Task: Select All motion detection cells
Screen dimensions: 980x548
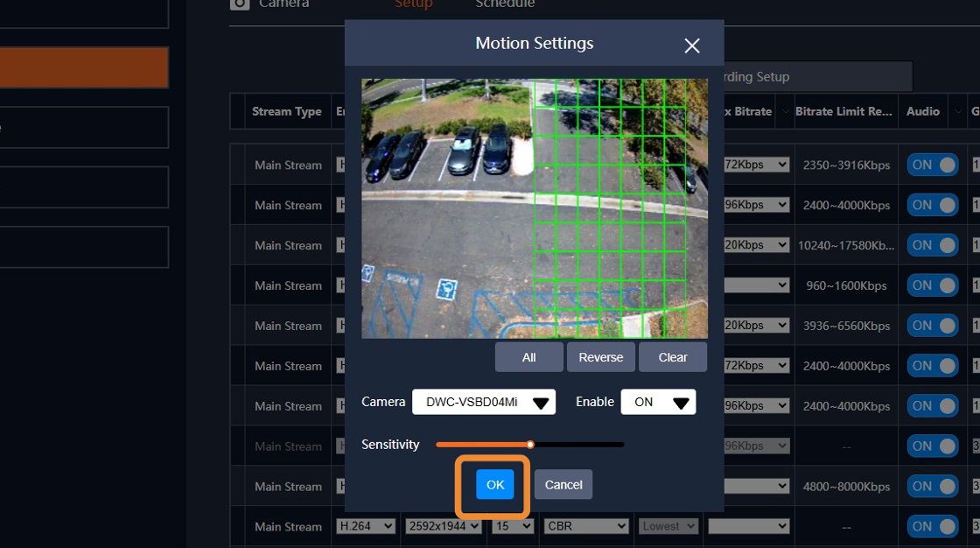Action: 528,357
